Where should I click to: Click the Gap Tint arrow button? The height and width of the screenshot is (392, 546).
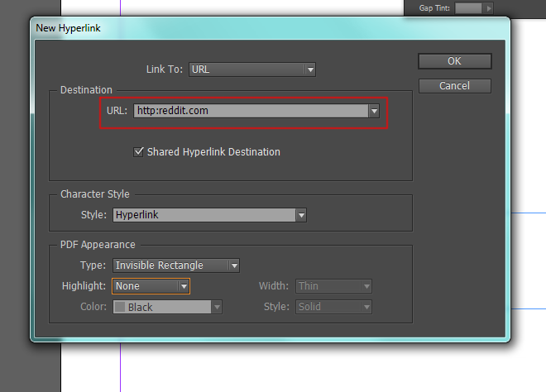489,8
